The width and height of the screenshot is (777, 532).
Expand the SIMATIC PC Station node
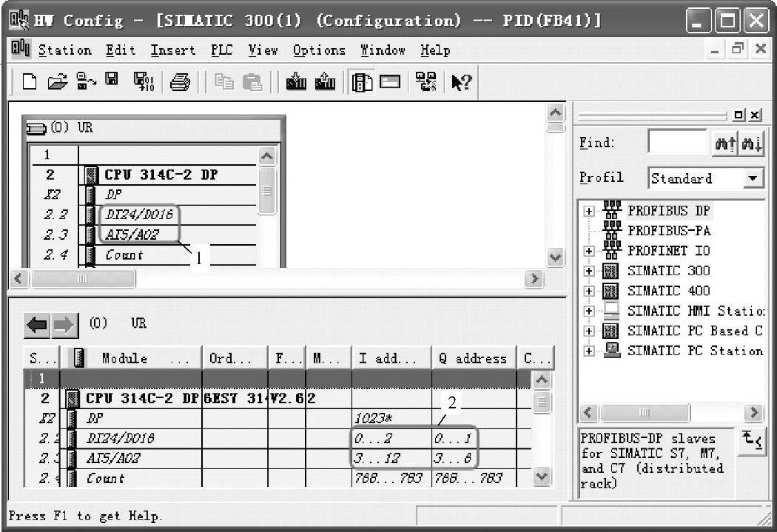589,351
